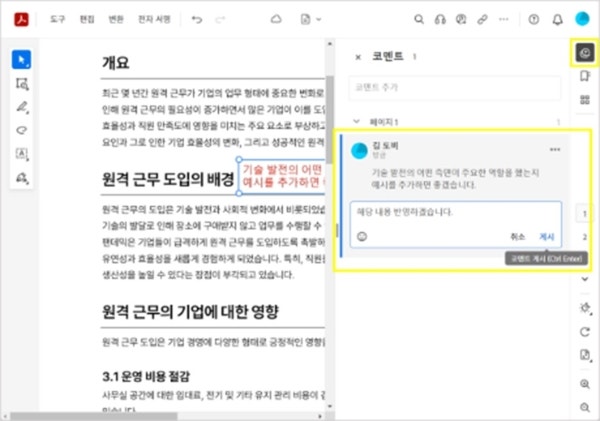Open the profile avatar in top bar
The height and width of the screenshot is (421, 600).
click(x=582, y=19)
